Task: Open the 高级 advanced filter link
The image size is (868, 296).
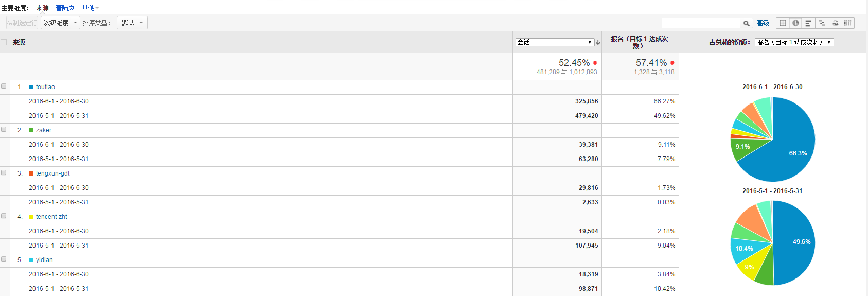Action: (x=763, y=23)
